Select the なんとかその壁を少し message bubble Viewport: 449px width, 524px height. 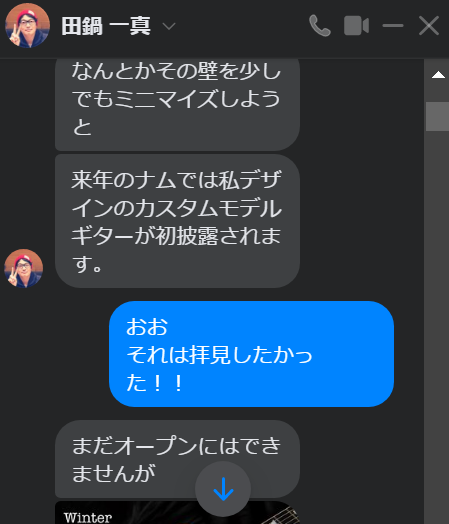pos(177,104)
